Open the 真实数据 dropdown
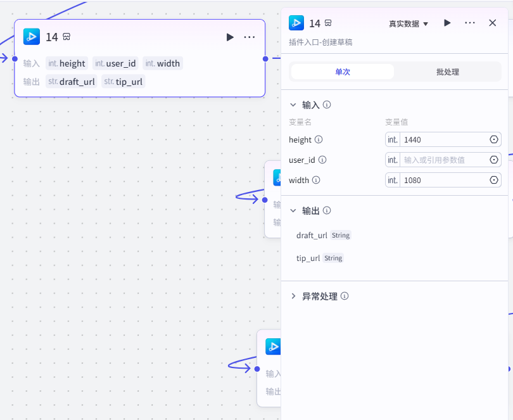Screen dimensions: 513x420 408,24
